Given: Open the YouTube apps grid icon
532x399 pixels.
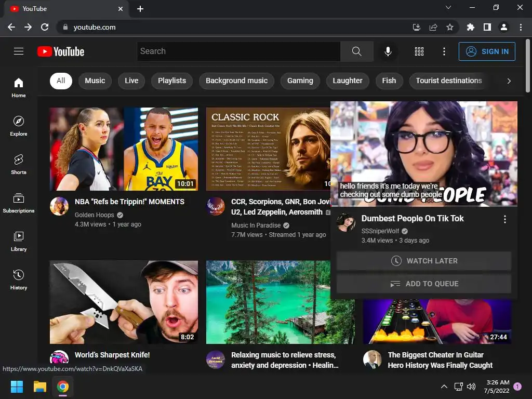Looking at the screenshot, I should tap(419, 51).
